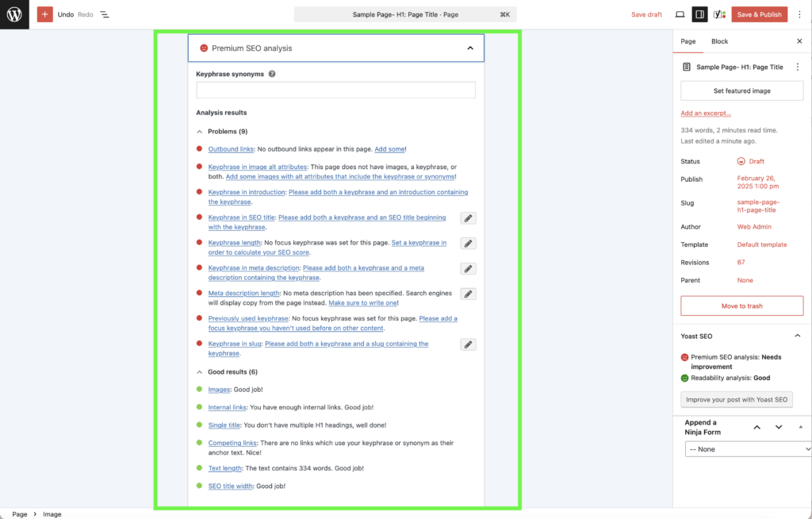Select the Page tab in sidebar
Screen dimensions: 812x519
pyautogui.click(x=687, y=40)
